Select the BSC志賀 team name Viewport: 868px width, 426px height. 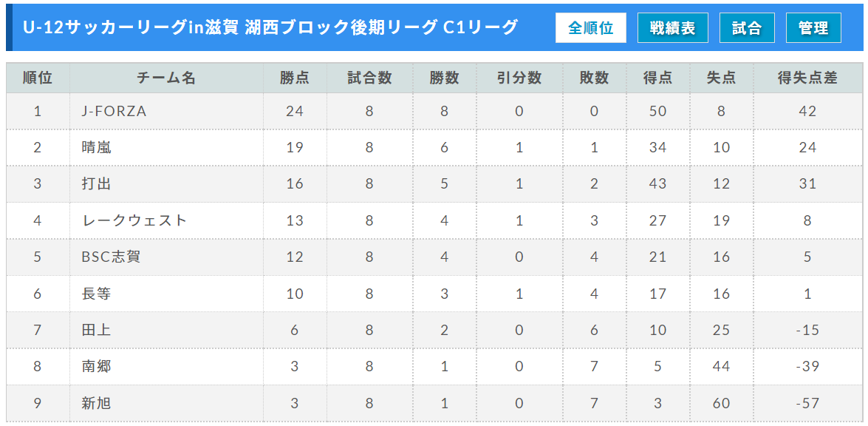pyautogui.click(x=112, y=257)
